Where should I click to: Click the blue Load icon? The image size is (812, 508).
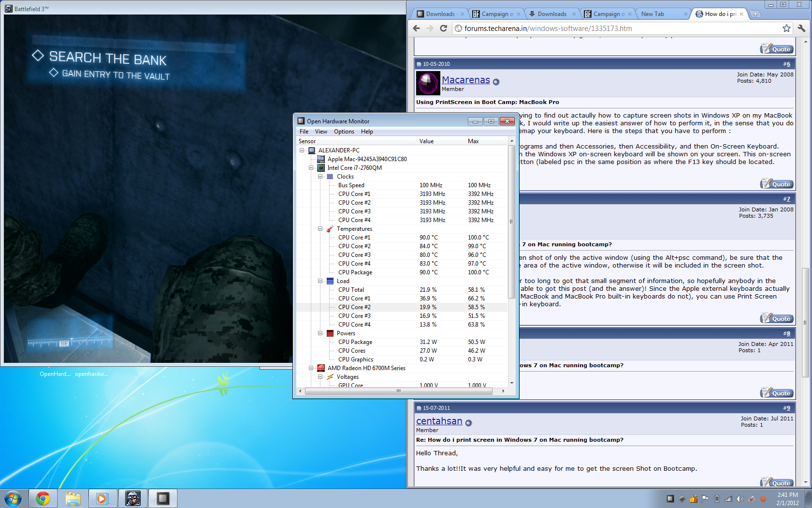(330, 281)
